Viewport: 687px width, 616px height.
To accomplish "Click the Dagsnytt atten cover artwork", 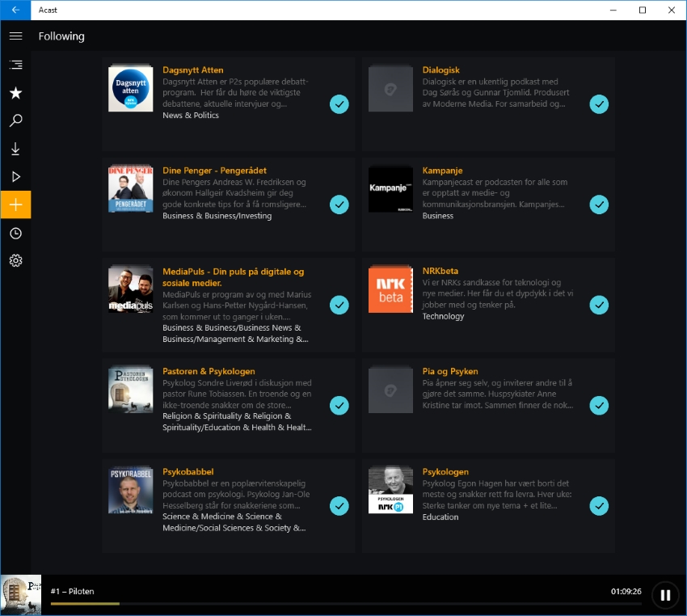I will (131, 89).
